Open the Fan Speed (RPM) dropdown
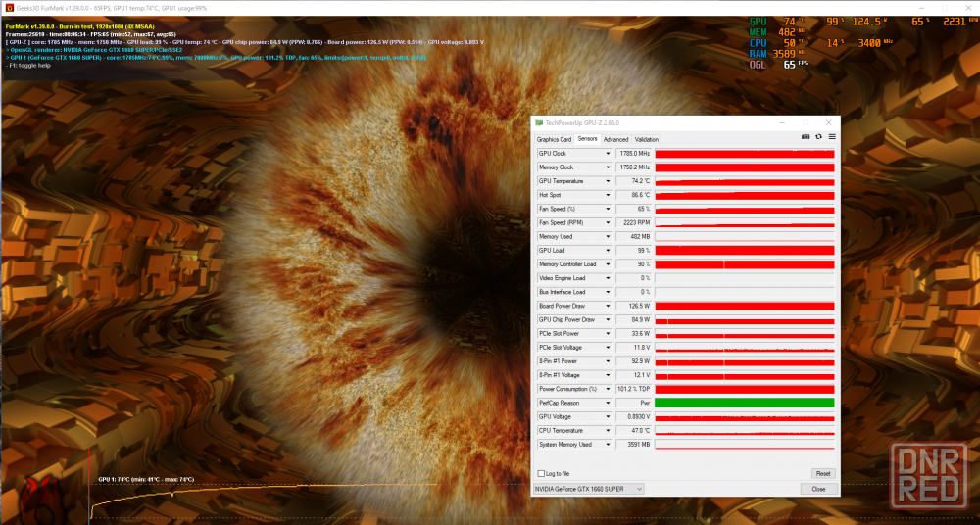The height and width of the screenshot is (525, 980). [607, 223]
